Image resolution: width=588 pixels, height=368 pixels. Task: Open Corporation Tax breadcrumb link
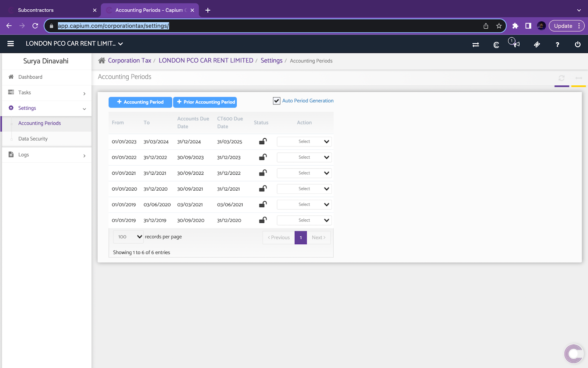(x=129, y=60)
